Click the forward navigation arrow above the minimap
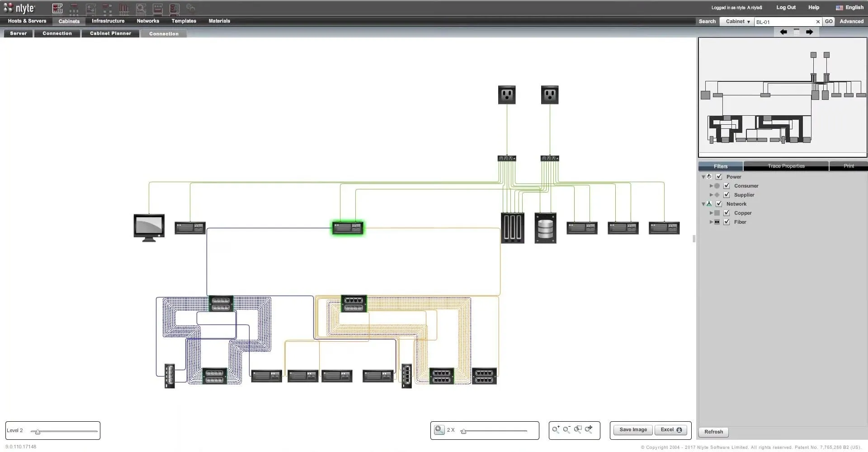The image size is (868, 452). click(x=810, y=32)
